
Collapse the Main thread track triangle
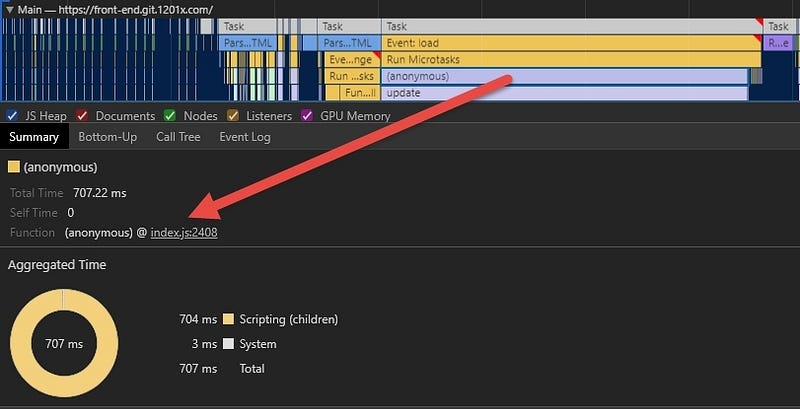click(9, 9)
